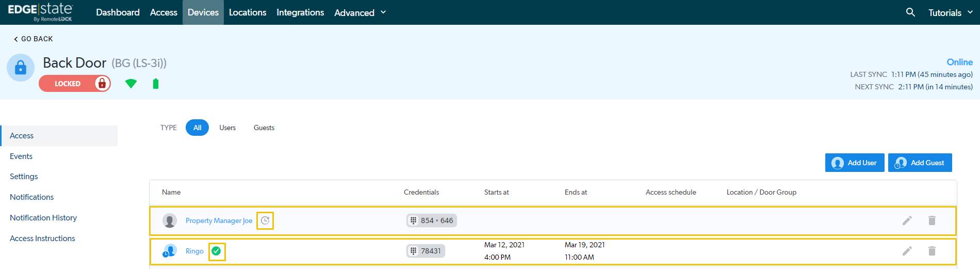Screen dimensions: 980x269
Task: Filter access list by Users
Action: [227, 128]
